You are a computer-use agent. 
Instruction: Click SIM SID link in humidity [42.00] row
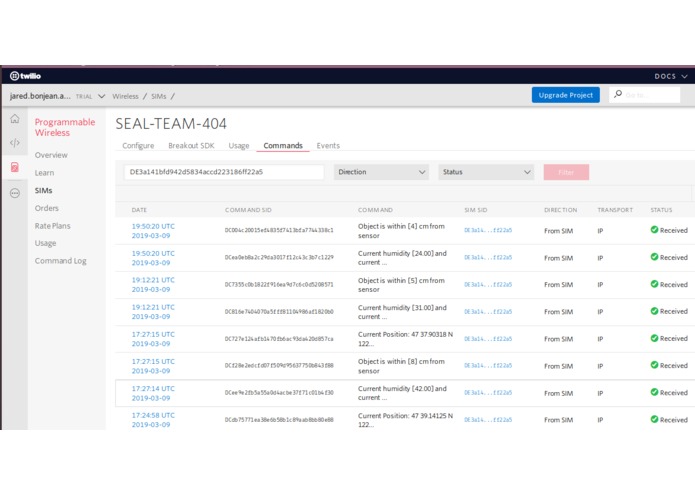tap(488, 393)
